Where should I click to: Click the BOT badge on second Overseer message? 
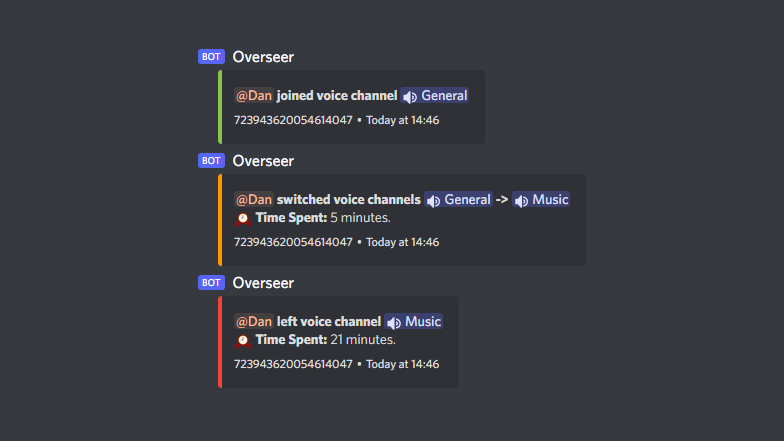point(211,160)
